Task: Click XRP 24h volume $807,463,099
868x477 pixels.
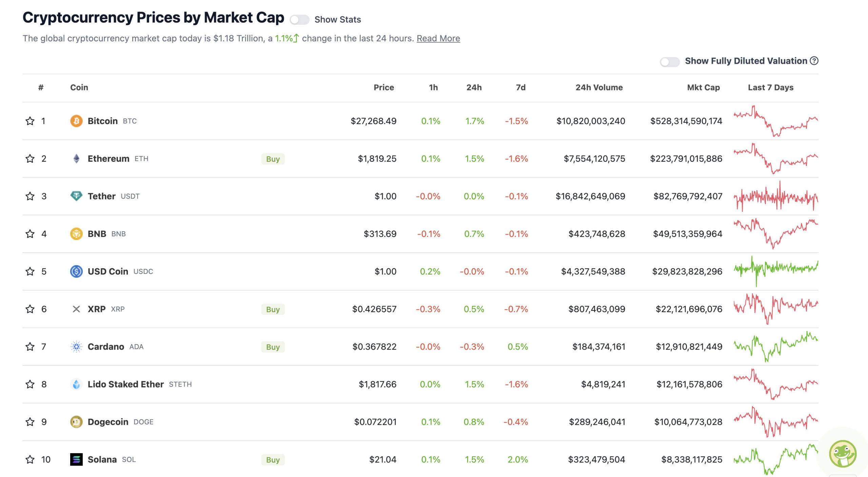Action: 597,309
